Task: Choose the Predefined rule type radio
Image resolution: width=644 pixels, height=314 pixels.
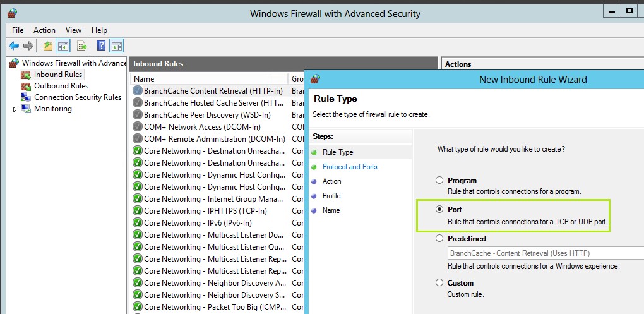Action: click(x=439, y=238)
